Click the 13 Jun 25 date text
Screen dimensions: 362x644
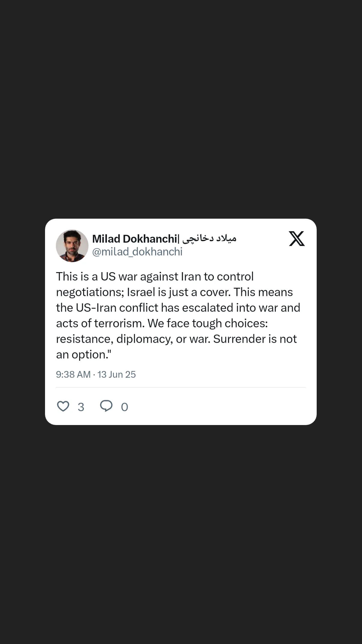(116, 374)
